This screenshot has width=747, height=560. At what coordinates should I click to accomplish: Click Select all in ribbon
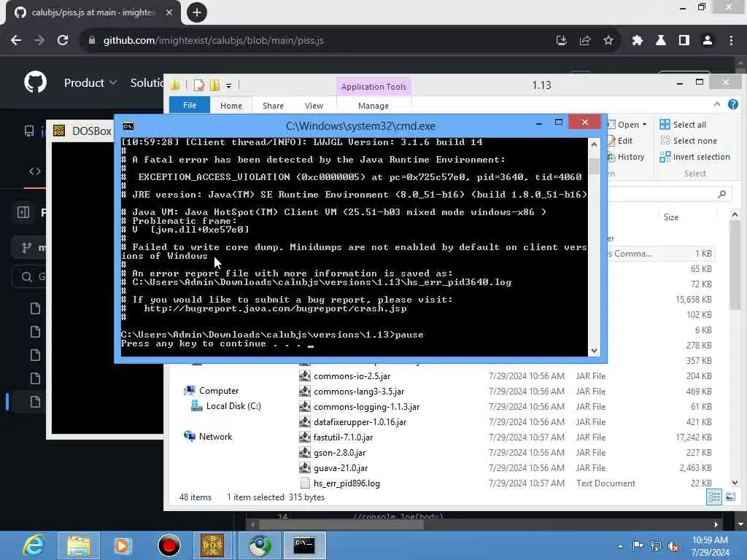pyautogui.click(x=683, y=125)
